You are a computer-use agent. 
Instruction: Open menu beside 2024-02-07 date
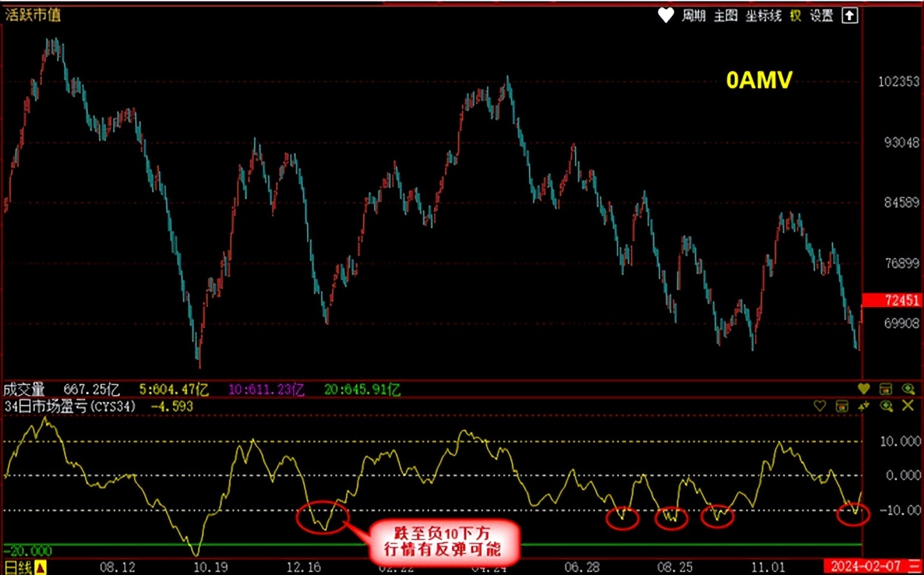click(915, 567)
